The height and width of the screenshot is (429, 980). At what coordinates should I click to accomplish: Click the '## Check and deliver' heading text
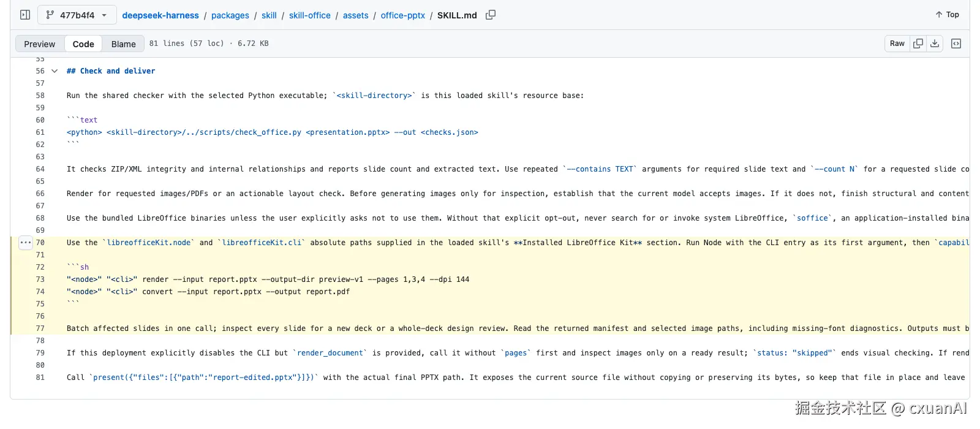pos(111,71)
